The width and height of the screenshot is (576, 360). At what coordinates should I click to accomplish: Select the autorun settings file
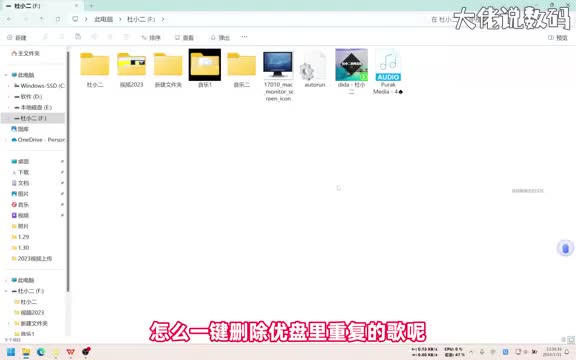point(315,70)
